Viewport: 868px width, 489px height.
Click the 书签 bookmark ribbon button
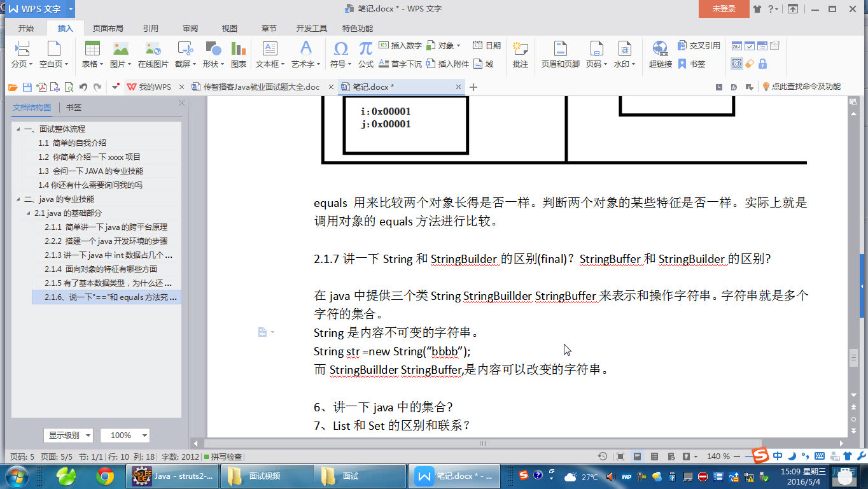691,64
